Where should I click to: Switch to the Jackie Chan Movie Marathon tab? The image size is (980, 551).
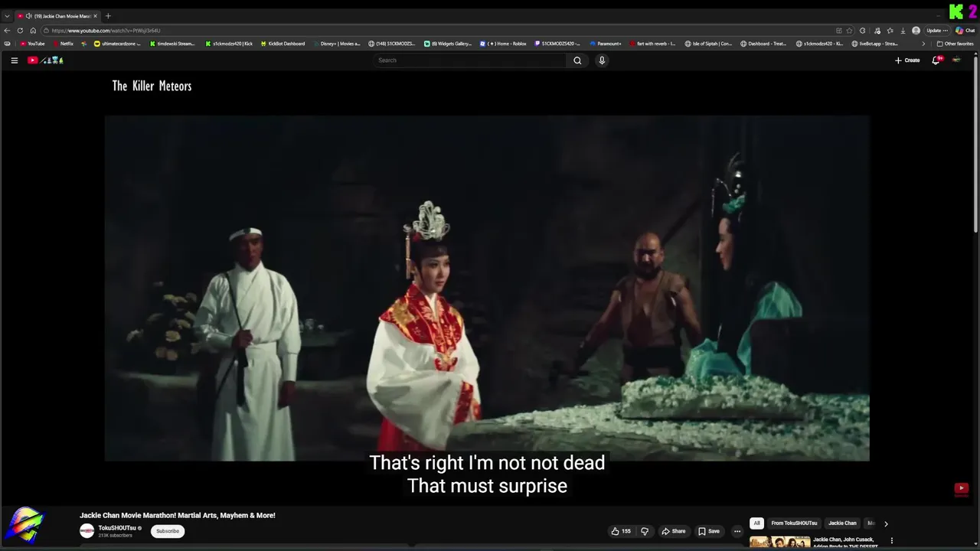point(57,16)
